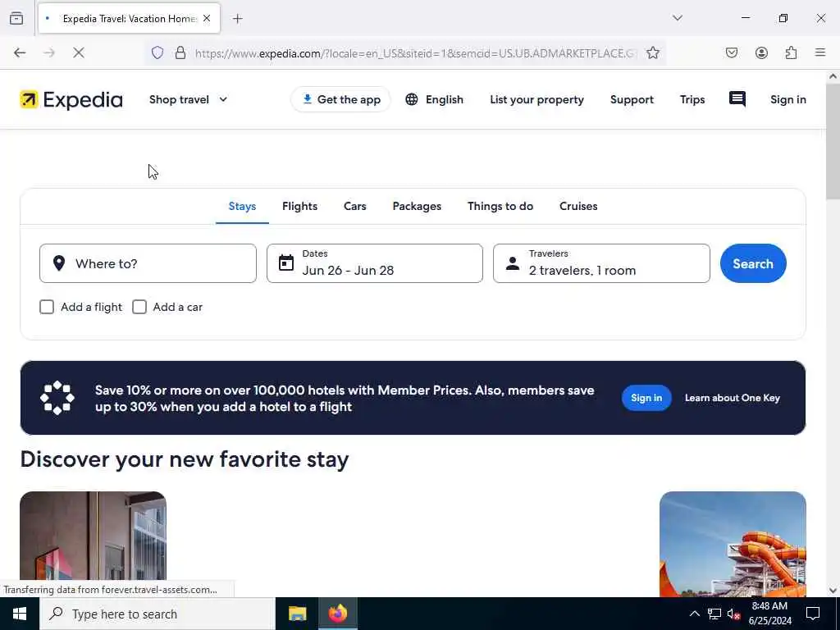Close the Expedia Travel tab
The width and height of the screenshot is (840, 630).
tap(207, 18)
